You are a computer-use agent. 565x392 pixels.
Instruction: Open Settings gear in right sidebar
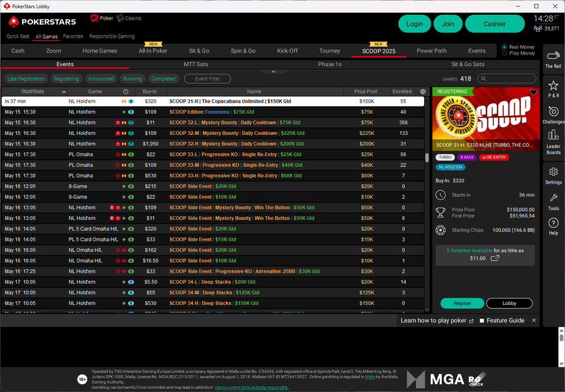tap(553, 172)
